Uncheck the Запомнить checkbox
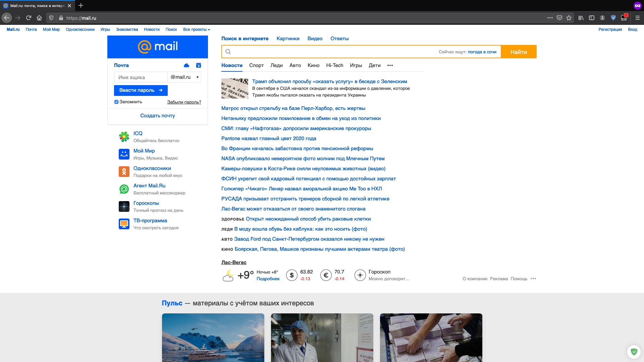The width and height of the screenshot is (644, 362). pos(116,102)
